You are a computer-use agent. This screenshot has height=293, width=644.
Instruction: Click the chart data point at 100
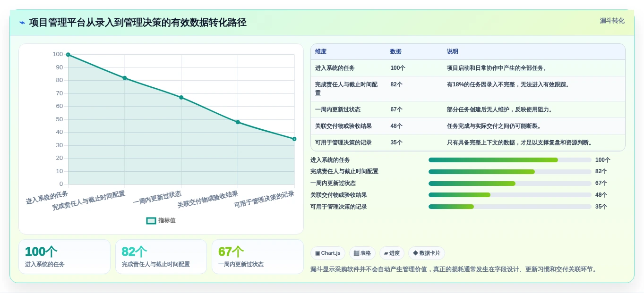pos(68,55)
